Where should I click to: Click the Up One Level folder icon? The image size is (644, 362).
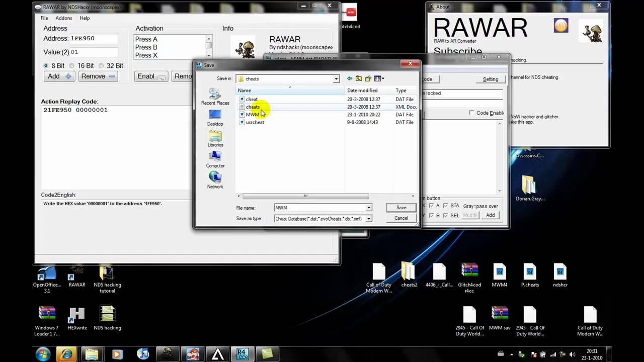tap(359, 78)
